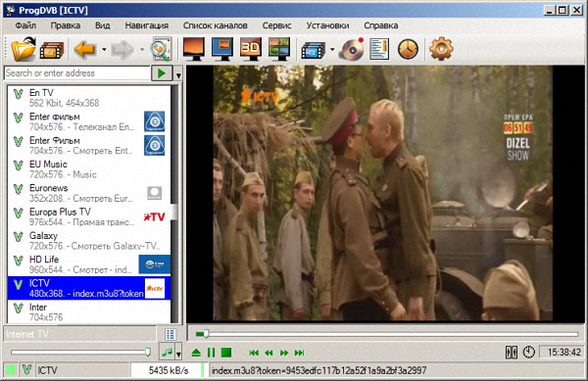Open settings with the gear icon
Image resolution: width=588 pixels, height=381 pixels.
pyautogui.click(x=441, y=49)
